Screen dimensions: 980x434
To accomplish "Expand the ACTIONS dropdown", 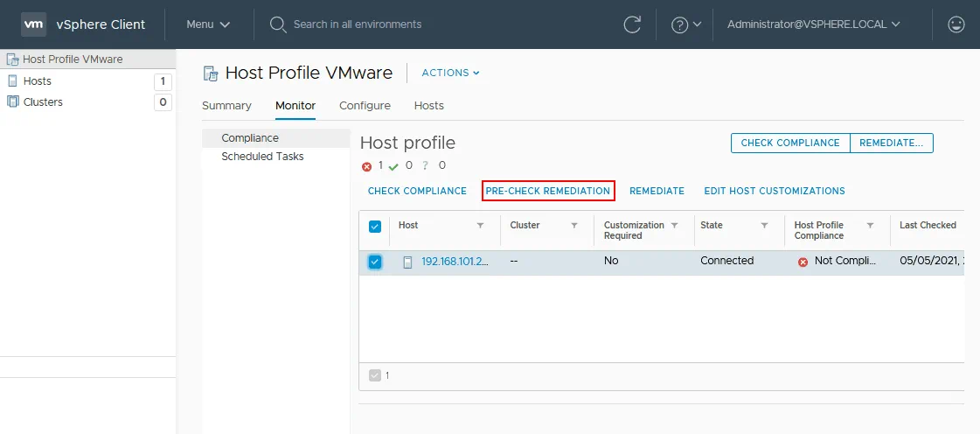I will 450,73.
